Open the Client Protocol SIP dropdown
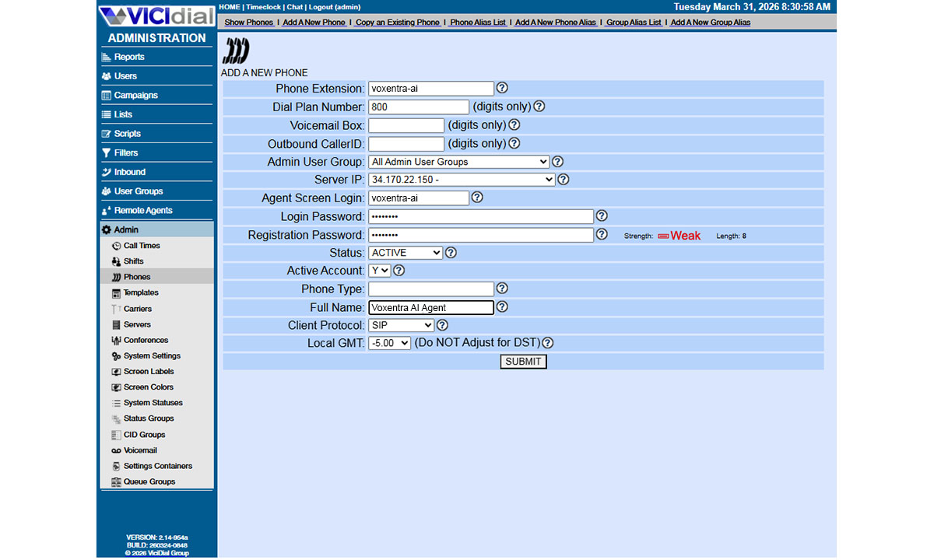 (402, 325)
